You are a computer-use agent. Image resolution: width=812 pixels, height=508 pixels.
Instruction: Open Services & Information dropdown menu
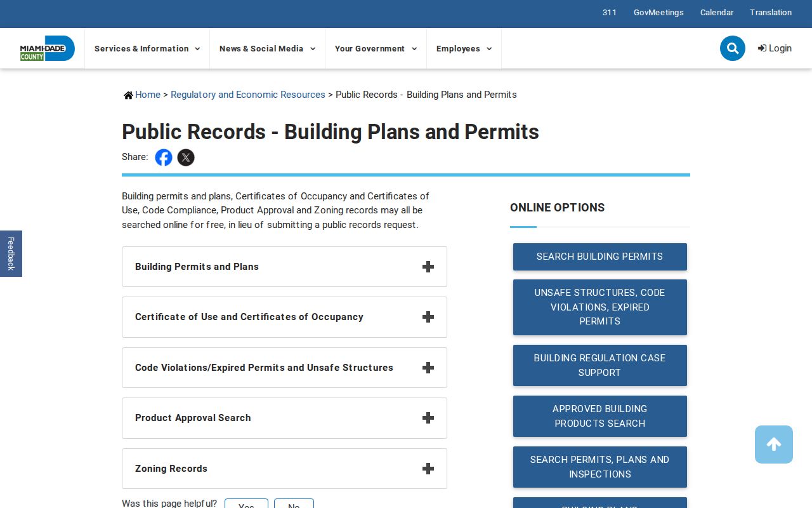tap(147, 48)
